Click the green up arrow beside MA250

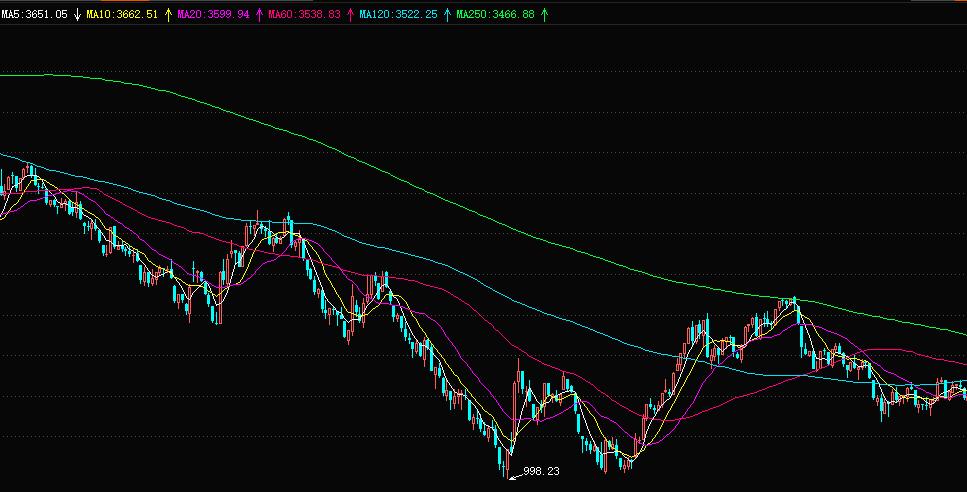point(545,14)
